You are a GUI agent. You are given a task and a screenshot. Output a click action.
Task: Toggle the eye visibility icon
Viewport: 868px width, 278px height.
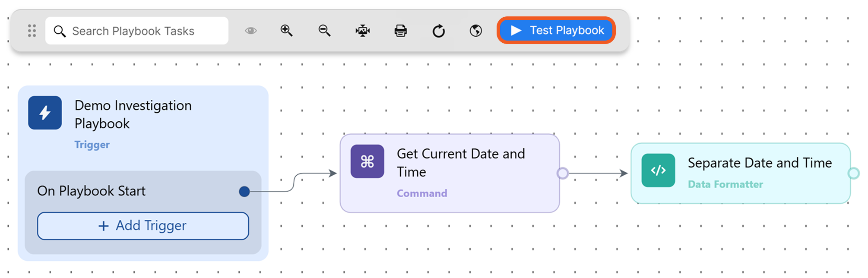point(250,31)
